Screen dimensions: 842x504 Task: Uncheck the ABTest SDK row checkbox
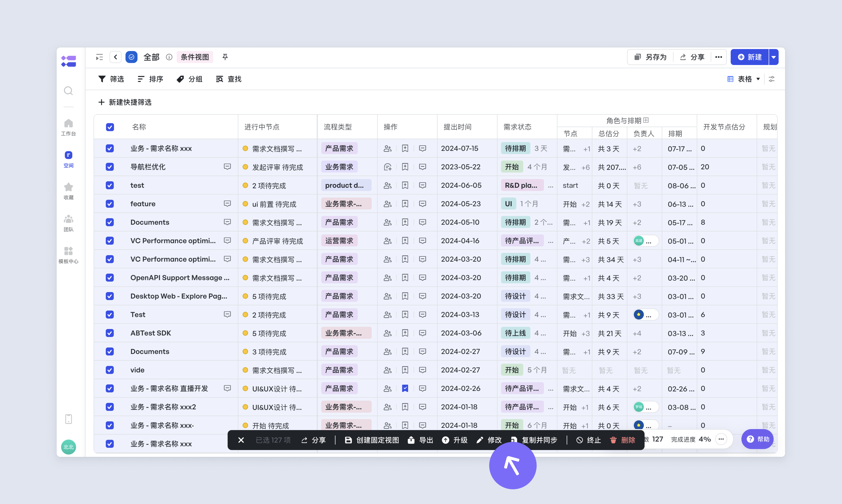tap(110, 333)
